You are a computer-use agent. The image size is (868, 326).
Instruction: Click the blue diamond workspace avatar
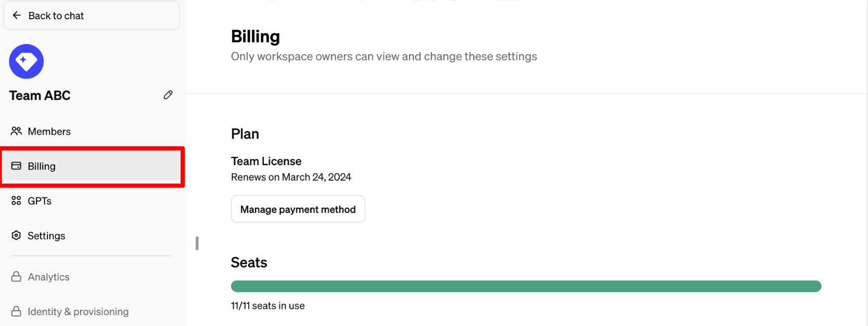(27, 61)
